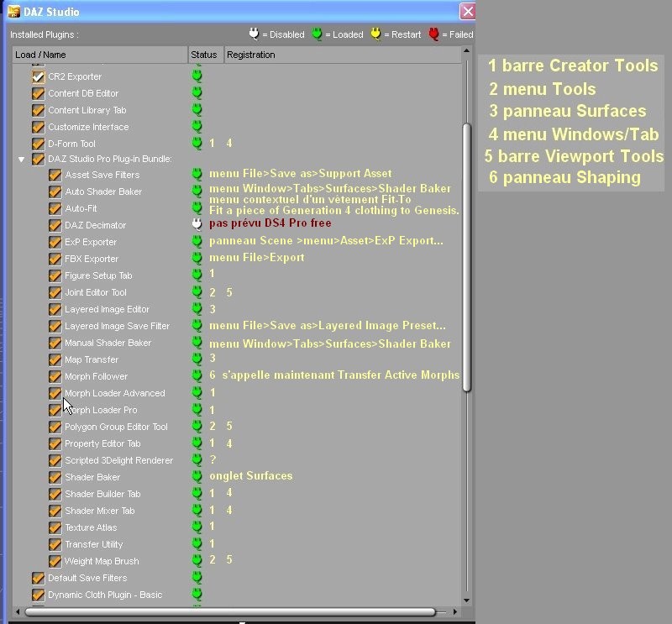
Task: Select the Default Save Filters plugin name
Action: pyautogui.click(x=87, y=578)
